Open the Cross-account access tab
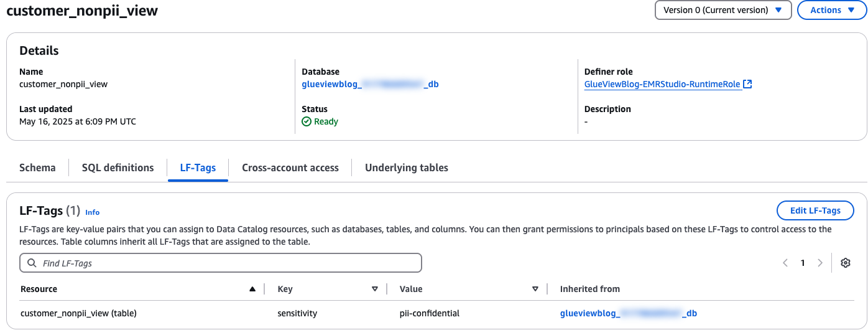Image resolution: width=868 pixels, height=330 pixels. click(290, 167)
